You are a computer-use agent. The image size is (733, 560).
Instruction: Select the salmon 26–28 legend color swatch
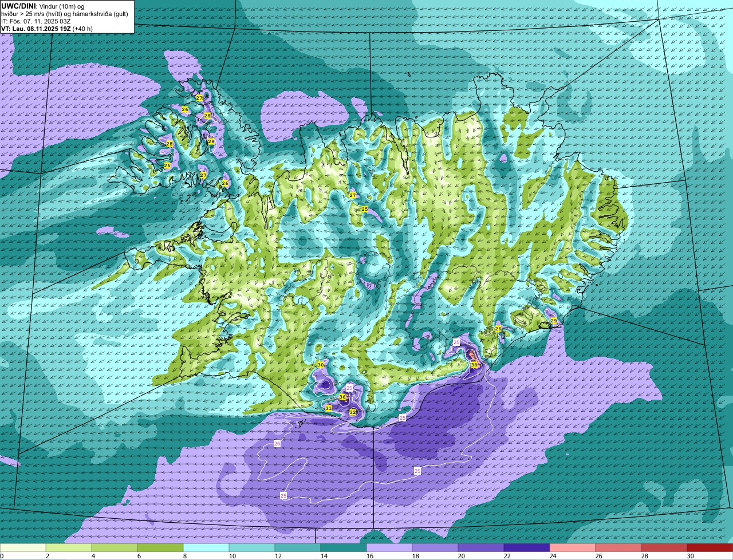(x=618, y=547)
